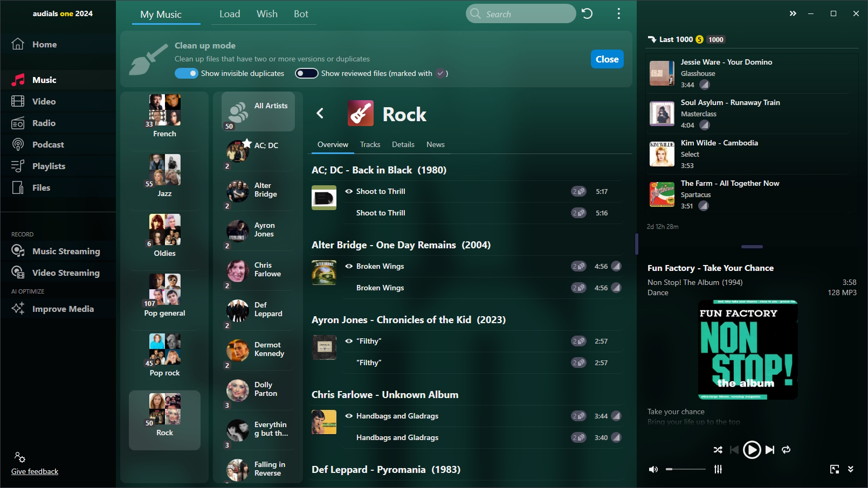868x488 pixels.
Task: Open the Details tab for Rock
Action: (x=403, y=144)
